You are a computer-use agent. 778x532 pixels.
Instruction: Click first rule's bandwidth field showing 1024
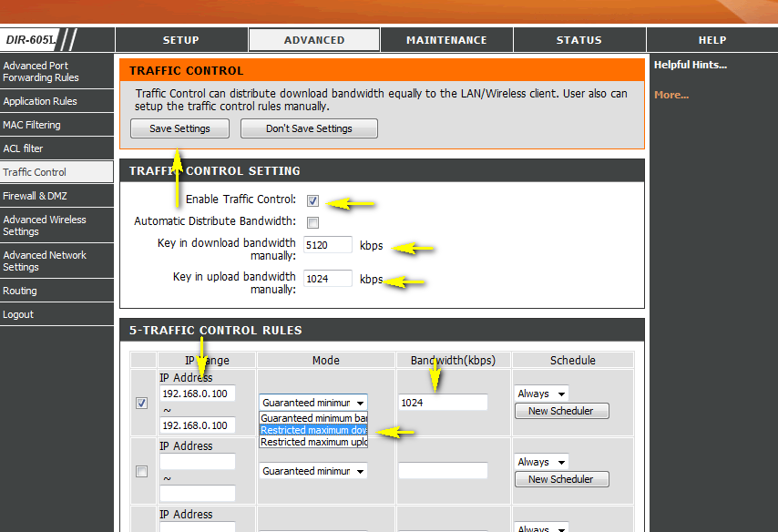[x=443, y=403]
